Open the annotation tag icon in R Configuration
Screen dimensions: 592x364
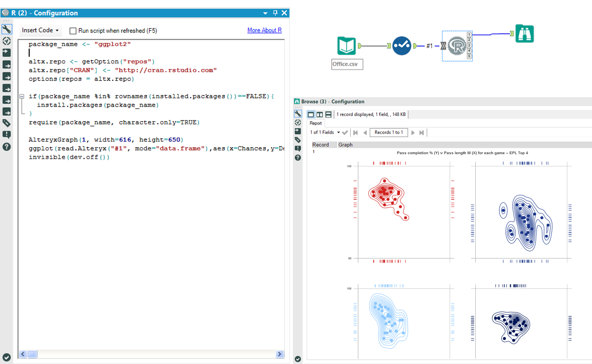click(7, 123)
